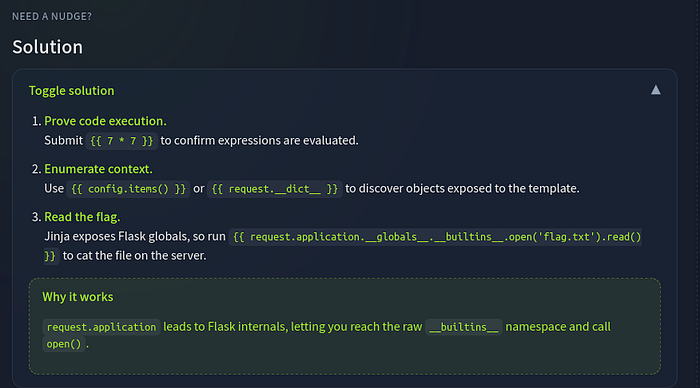The width and height of the screenshot is (700, 388).
Task: Click the NEED A NUDGE? label
Action: (x=52, y=17)
